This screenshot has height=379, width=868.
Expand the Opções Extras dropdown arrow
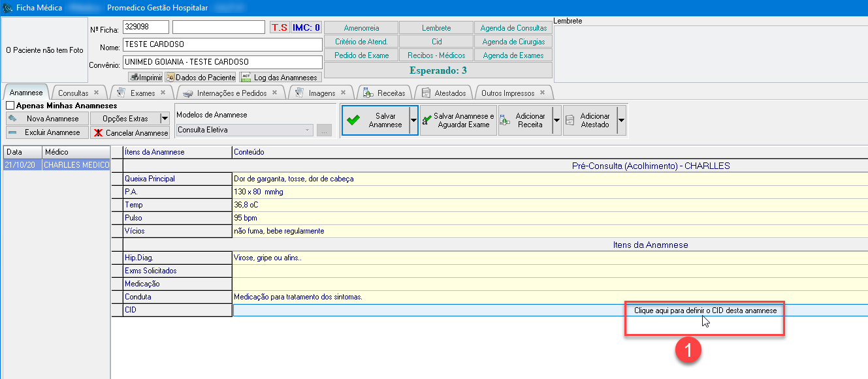[x=164, y=119]
